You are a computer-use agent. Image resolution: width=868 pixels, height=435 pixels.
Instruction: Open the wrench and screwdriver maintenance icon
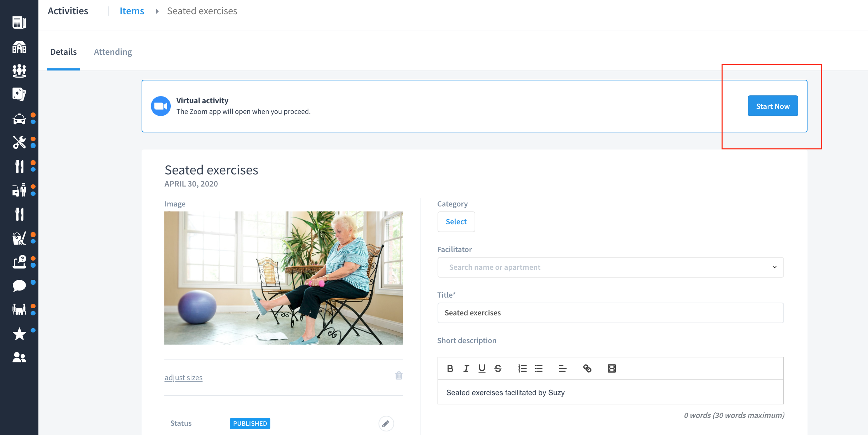click(19, 142)
